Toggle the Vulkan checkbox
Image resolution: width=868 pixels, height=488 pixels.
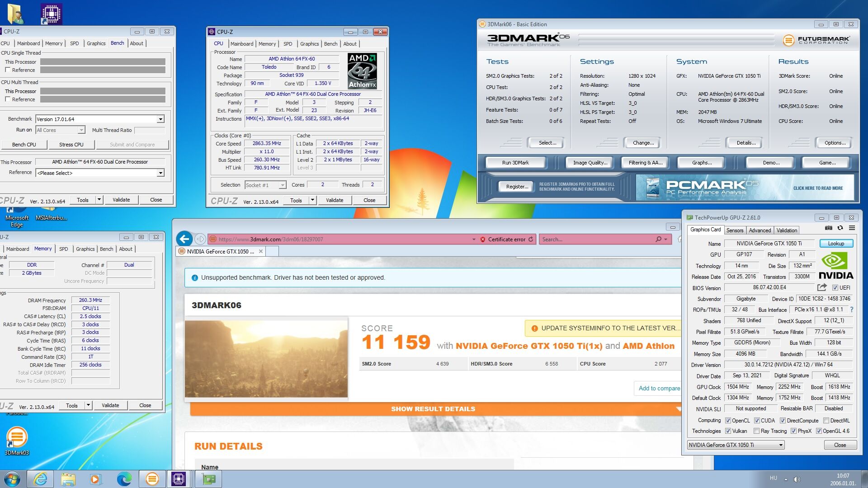click(728, 431)
